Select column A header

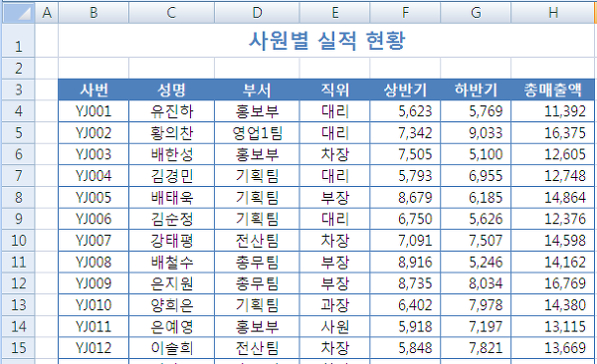(47, 13)
